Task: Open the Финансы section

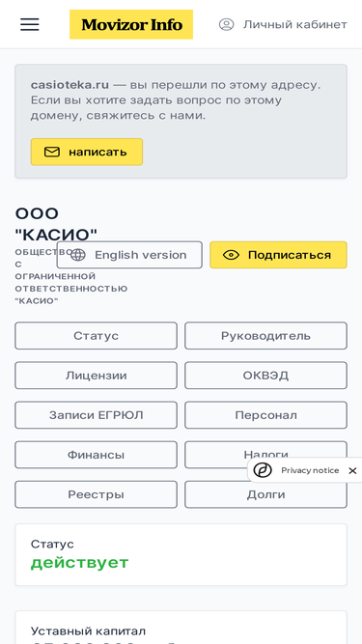Action: tap(96, 455)
